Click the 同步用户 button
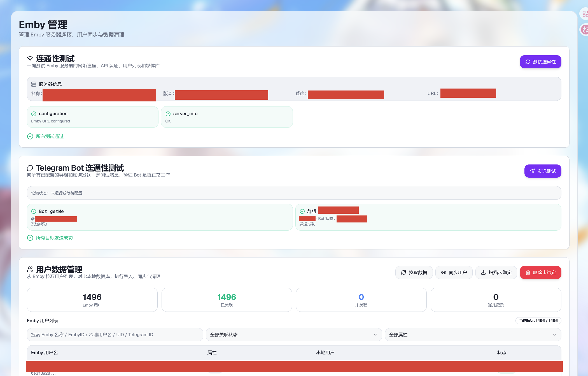 click(x=454, y=272)
